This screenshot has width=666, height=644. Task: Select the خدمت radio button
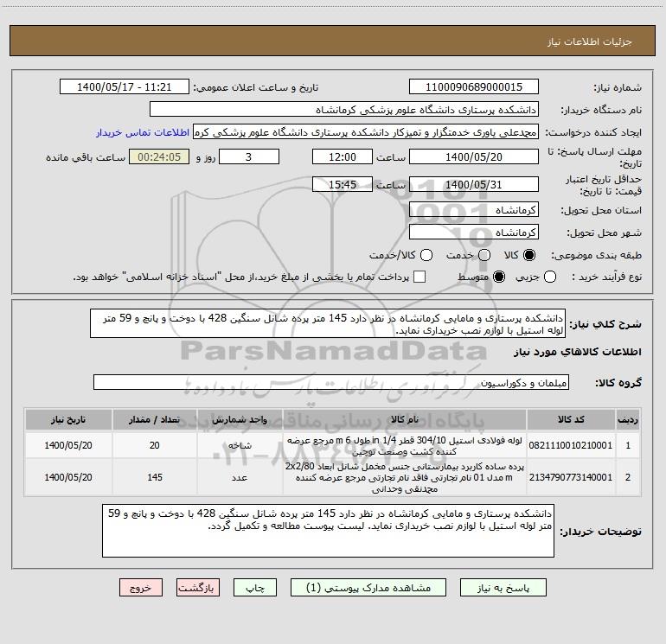click(x=484, y=255)
